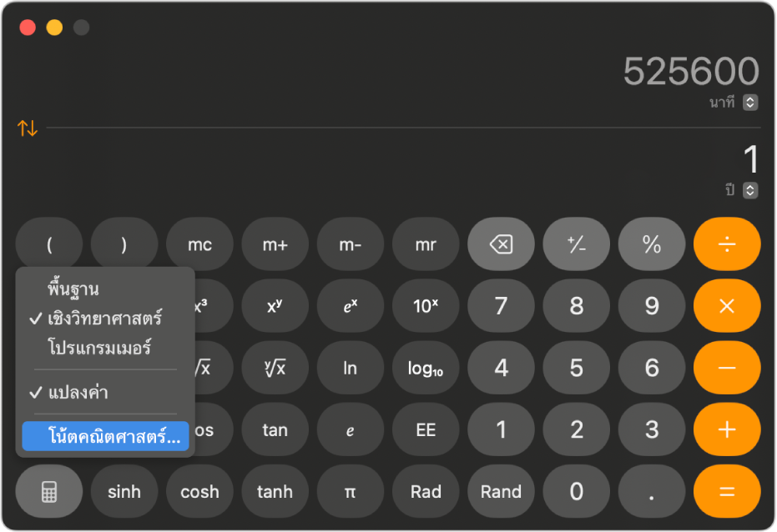
Task: Click the orange equals key
Action: point(727,491)
